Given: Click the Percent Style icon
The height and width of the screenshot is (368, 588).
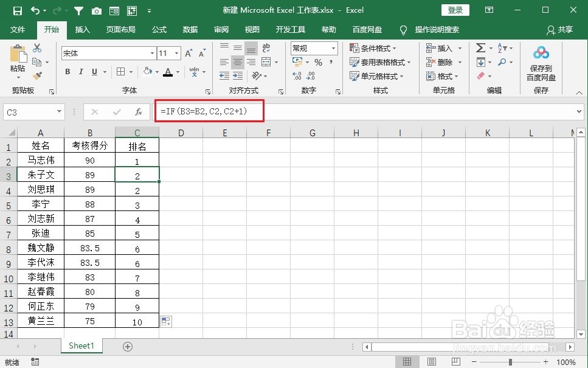Looking at the screenshot, I should (319, 62).
